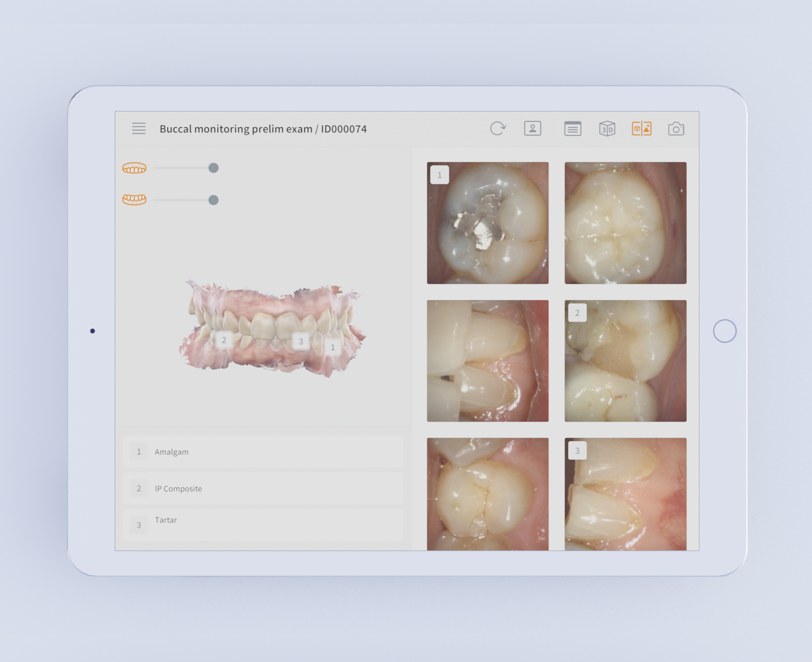Click the number 3 badge beside Tartar

coord(139,525)
